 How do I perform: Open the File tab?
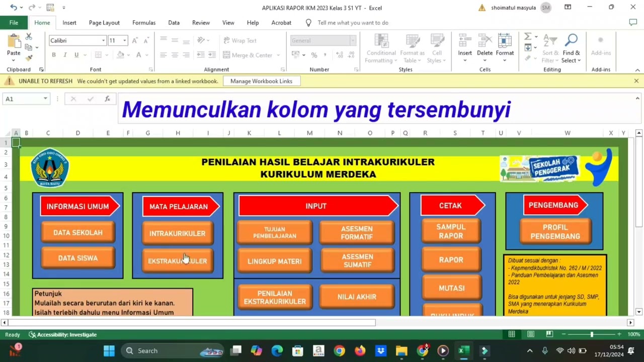(14, 23)
